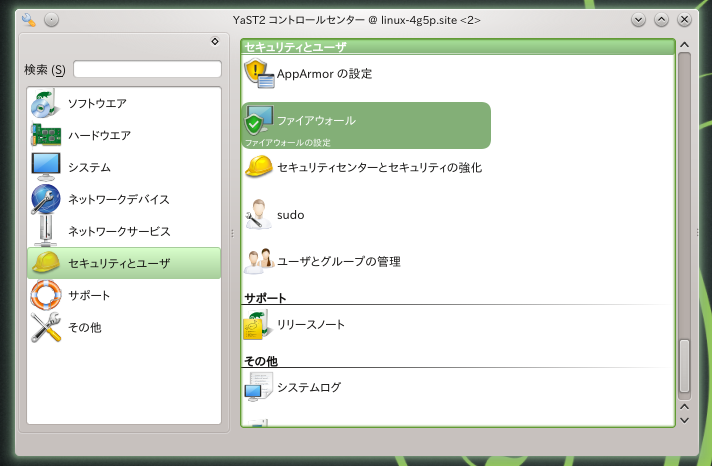Launch AppArmor の設定 shield icon

click(259, 73)
